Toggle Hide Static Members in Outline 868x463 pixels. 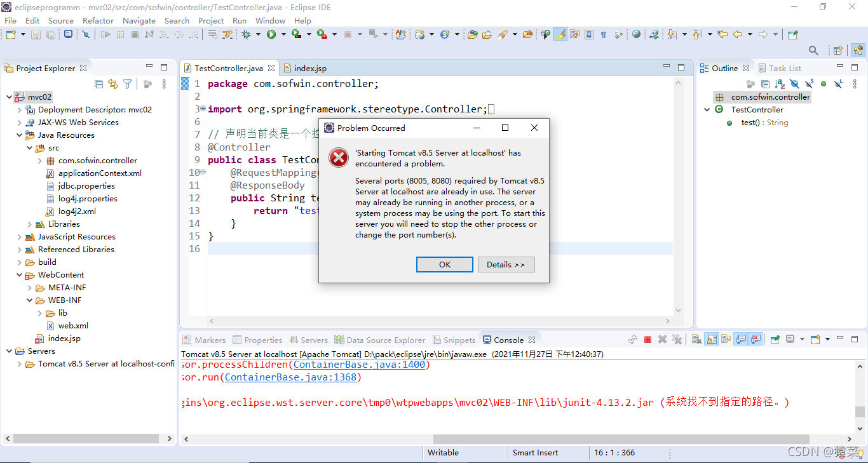(x=810, y=84)
